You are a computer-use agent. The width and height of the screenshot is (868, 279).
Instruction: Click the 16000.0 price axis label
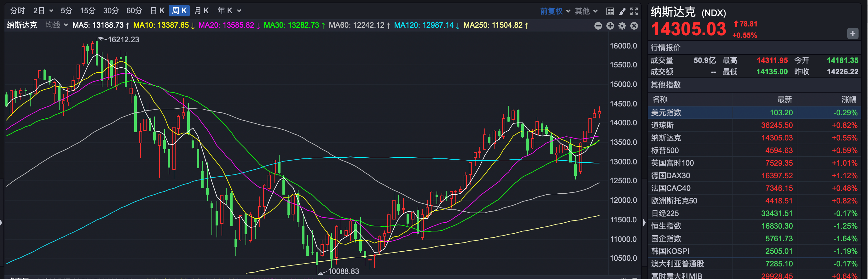pos(623,46)
